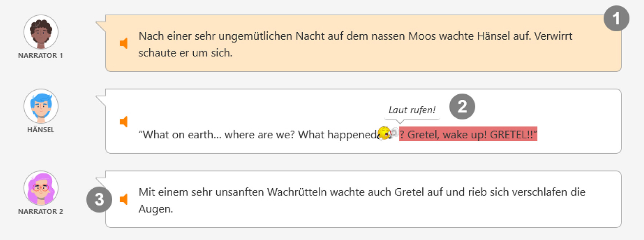Click the "Laut rufen!" direction tooltip
Viewport: 644px width, 240px height.
[412, 110]
